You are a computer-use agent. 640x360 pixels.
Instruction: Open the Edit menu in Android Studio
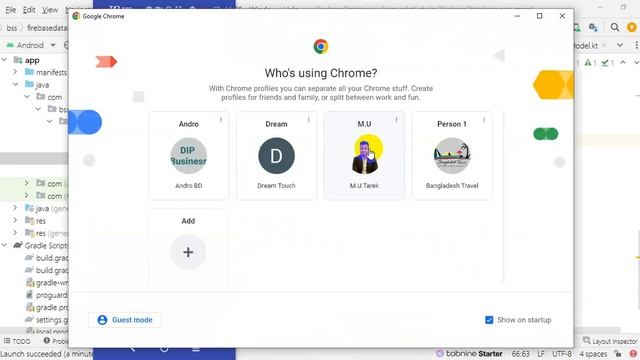click(x=29, y=10)
